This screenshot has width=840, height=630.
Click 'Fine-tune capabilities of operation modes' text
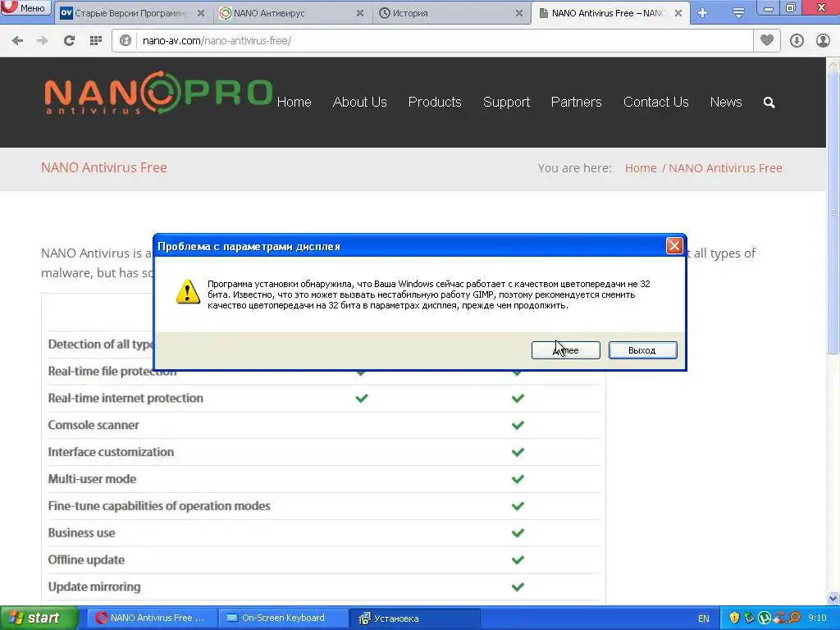click(x=159, y=505)
